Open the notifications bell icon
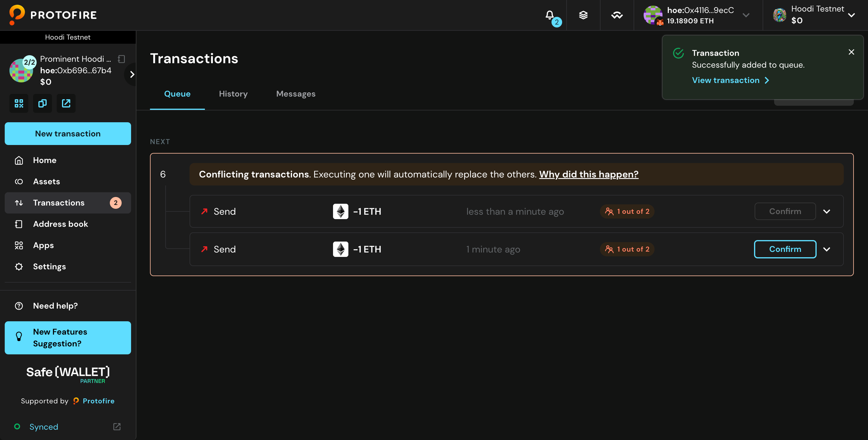Image resolution: width=868 pixels, height=440 pixels. (x=549, y=15)
